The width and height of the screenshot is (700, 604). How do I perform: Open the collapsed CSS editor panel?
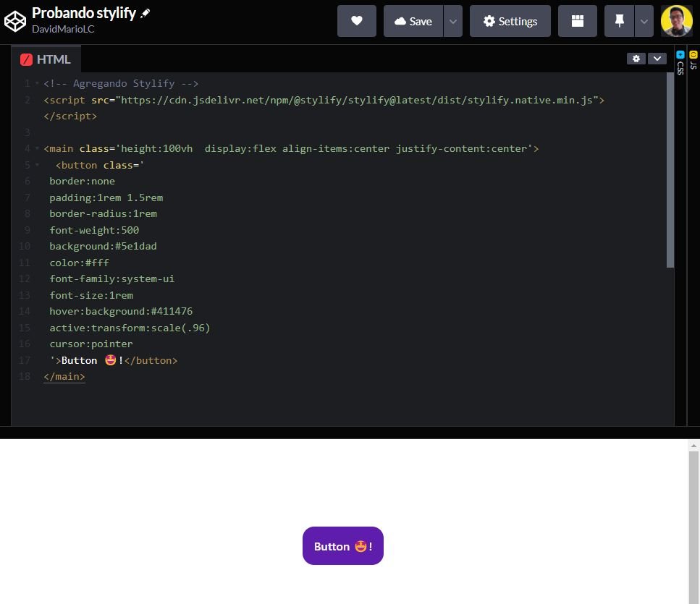coord(680,62)
